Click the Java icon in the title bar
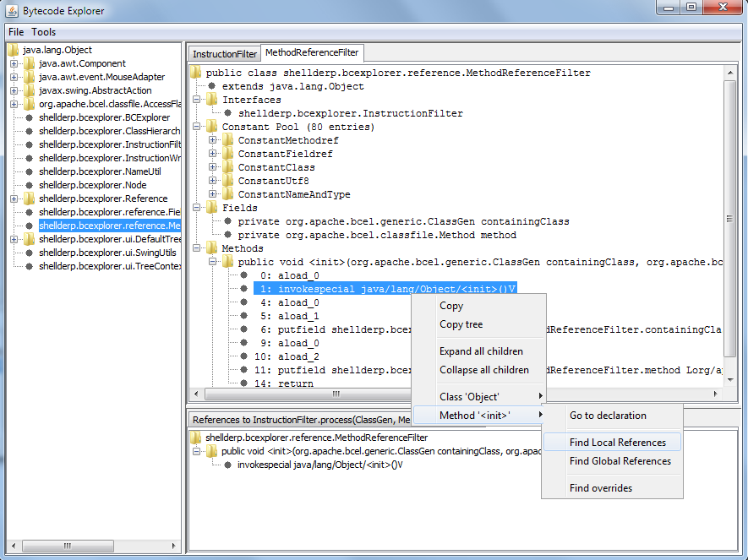Viewport: 748px width, 560px height. pos(12,10)
